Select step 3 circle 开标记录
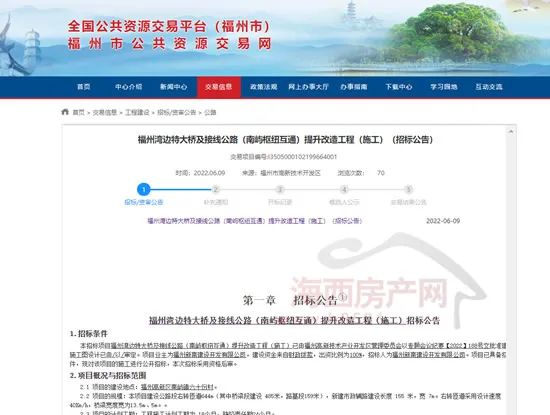Image resolution: width=550 pixels, height=415 pixels. (280, 189)
